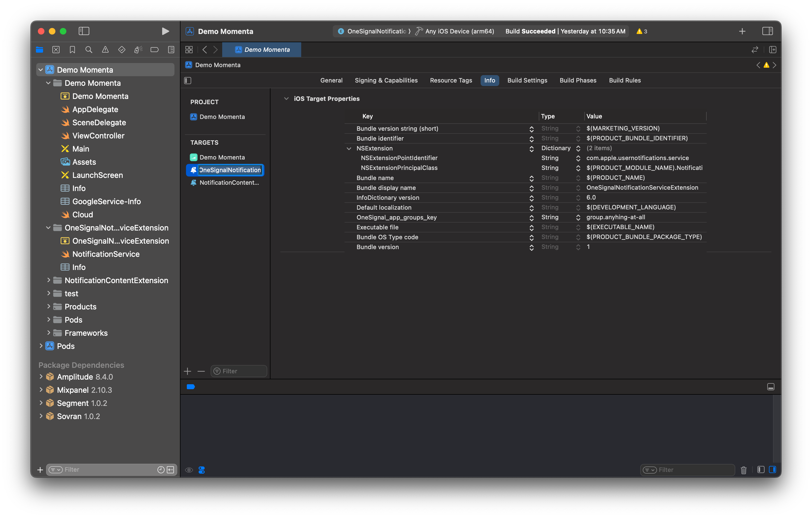Toggle the navigator sidebar in the toolbar
This screenshot has width=812, height=518.
[84, 31]
